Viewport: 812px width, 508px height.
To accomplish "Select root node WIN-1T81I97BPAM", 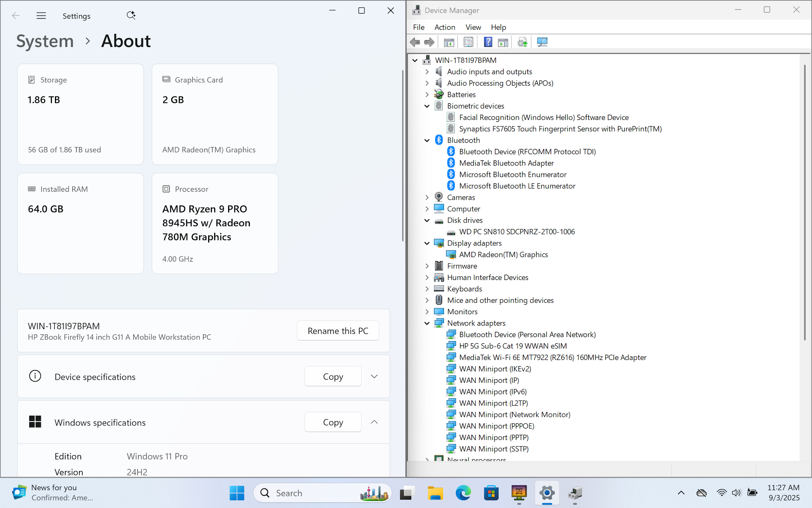I will point(465,60).
